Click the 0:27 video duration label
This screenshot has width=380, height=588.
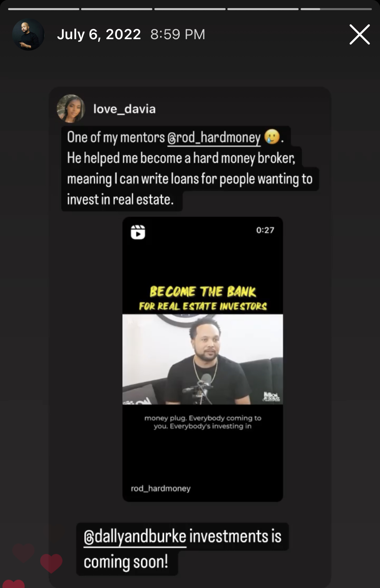(x=265, y=230)
